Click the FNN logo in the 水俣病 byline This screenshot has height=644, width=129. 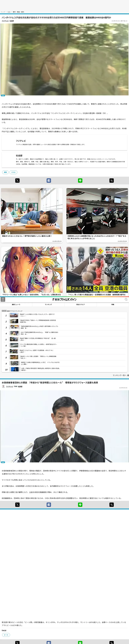(15, 387)
